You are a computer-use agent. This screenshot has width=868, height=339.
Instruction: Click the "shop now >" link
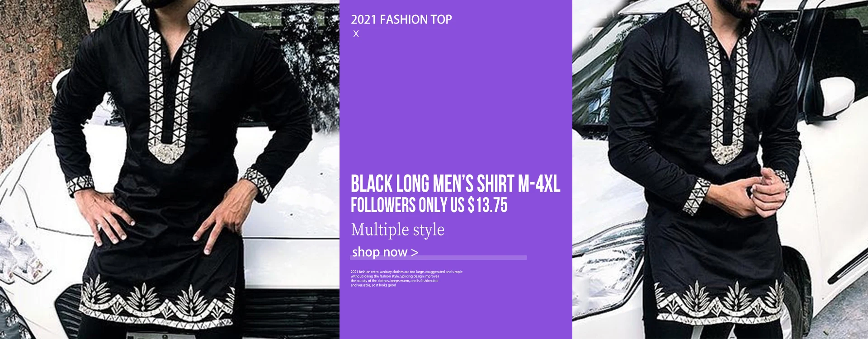tap(385, 252)
